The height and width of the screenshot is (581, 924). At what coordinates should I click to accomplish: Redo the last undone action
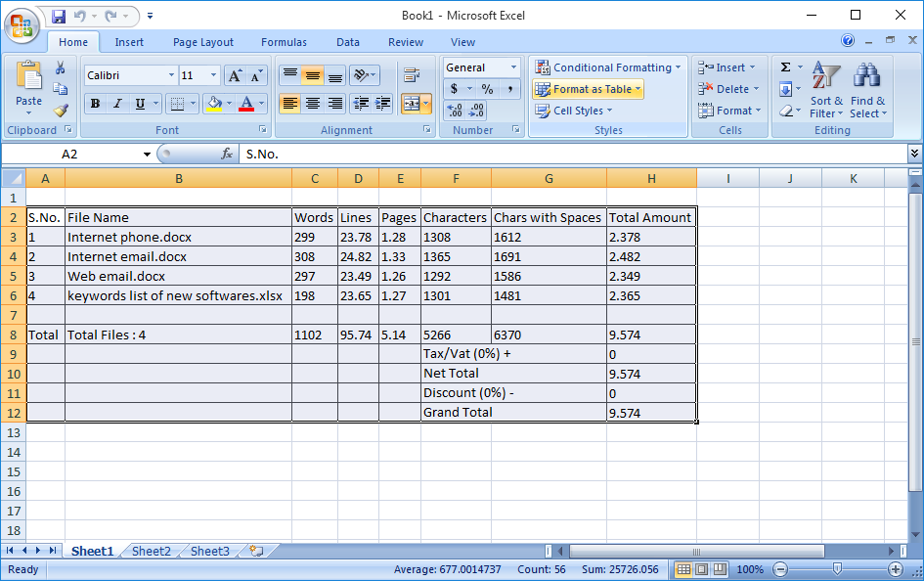pyautogui.click(x=110, y=16)
